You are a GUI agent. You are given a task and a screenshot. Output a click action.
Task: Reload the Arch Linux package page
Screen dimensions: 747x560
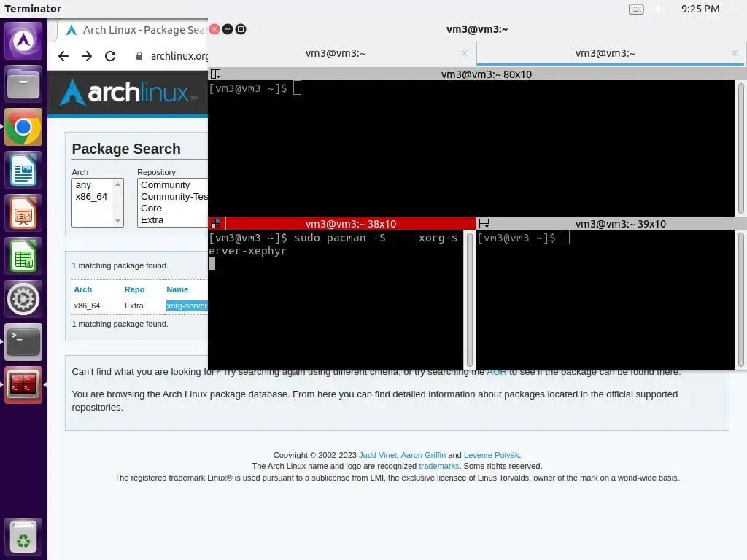(110, 56)
